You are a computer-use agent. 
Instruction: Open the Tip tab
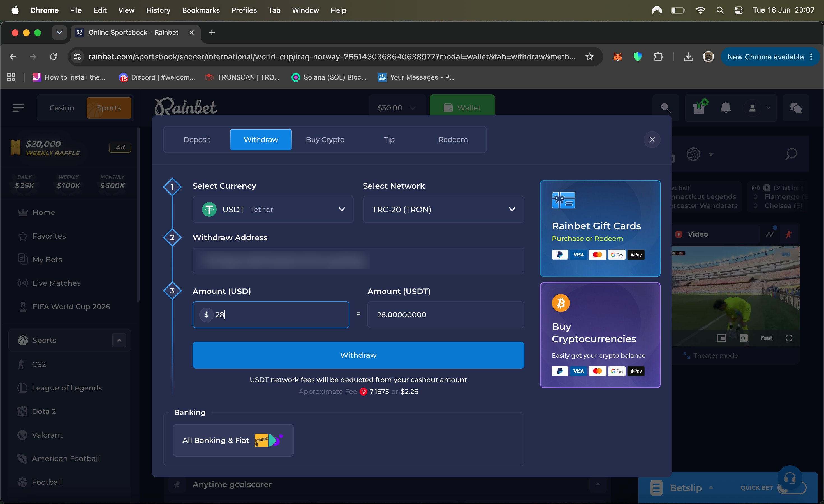pyautogui.click(x=389, y=140)
